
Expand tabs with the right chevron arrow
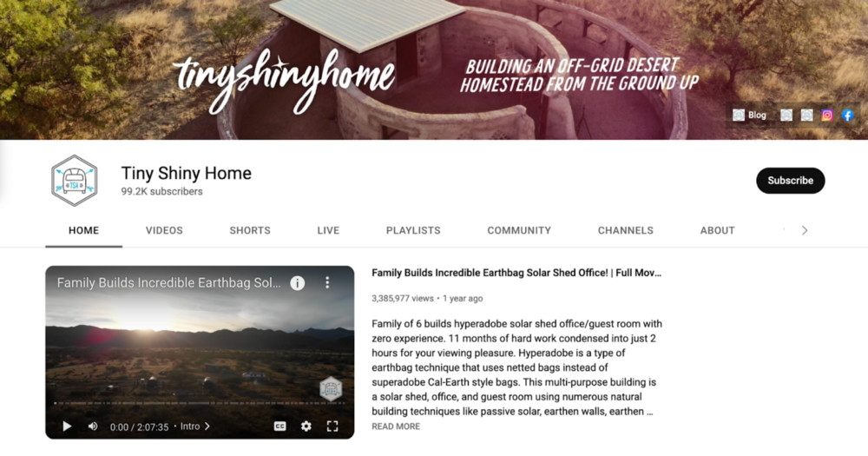805,230
